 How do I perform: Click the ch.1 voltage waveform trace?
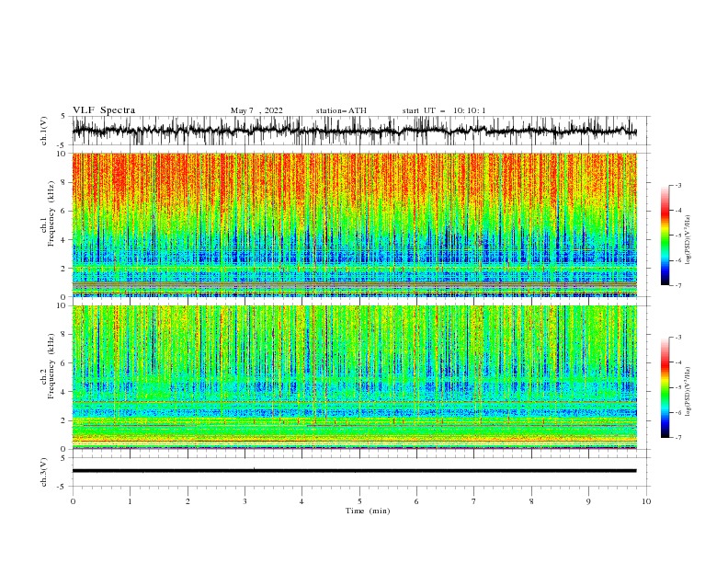[354, 131]
